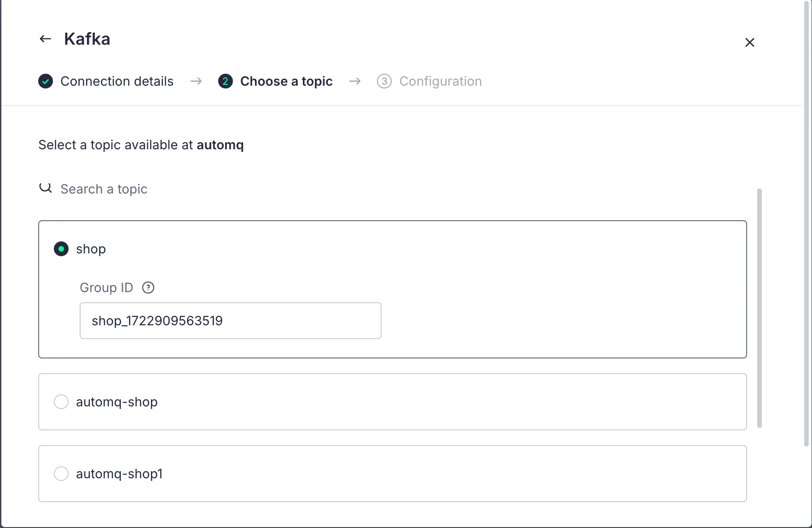
Task: Click the arrow before Configuration step
Action: point(354,82)
